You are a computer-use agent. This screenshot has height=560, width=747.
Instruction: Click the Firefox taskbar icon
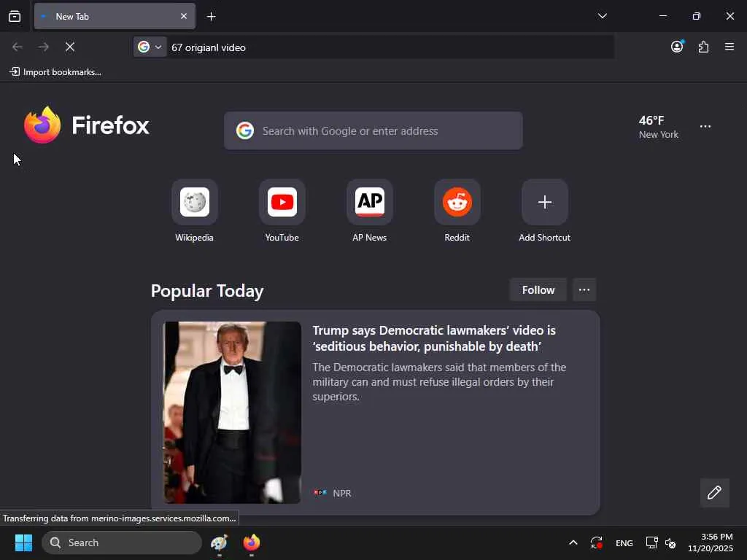tap(252, 542)
